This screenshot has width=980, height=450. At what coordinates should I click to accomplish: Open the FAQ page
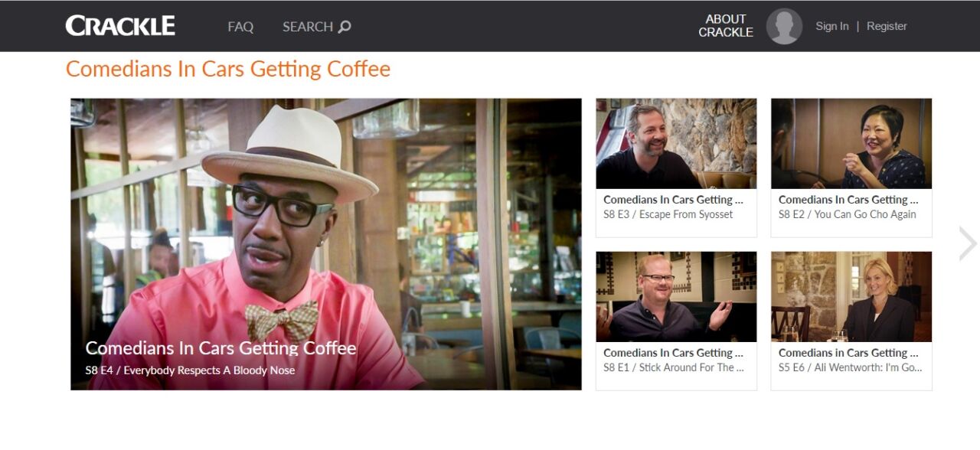(240, 27)
